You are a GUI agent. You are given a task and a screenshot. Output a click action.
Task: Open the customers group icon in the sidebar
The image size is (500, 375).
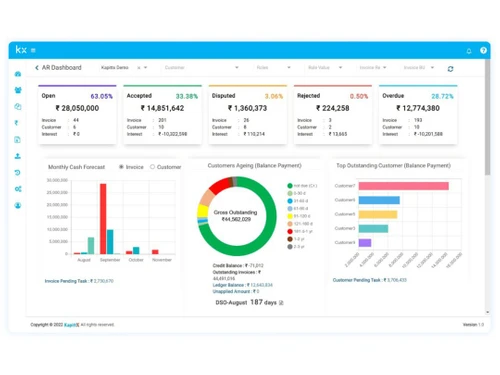coord(18,90)
